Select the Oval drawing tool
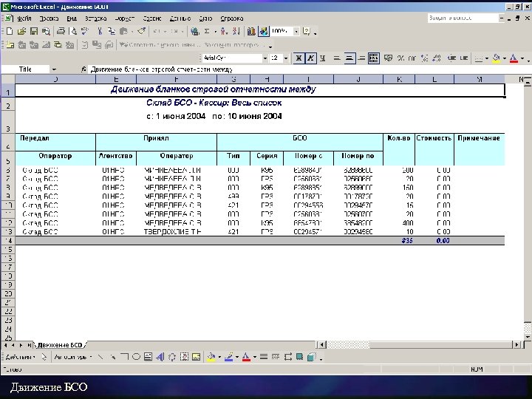532x399 pixels. [x=137, y=357]
